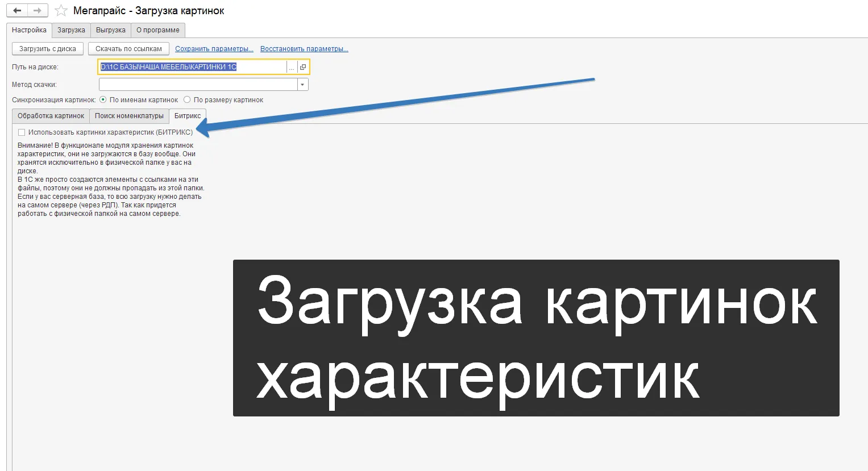Focus the Путь на диске input field
The height and width of the screenshot is (471, 868).
tap(192, 67)
